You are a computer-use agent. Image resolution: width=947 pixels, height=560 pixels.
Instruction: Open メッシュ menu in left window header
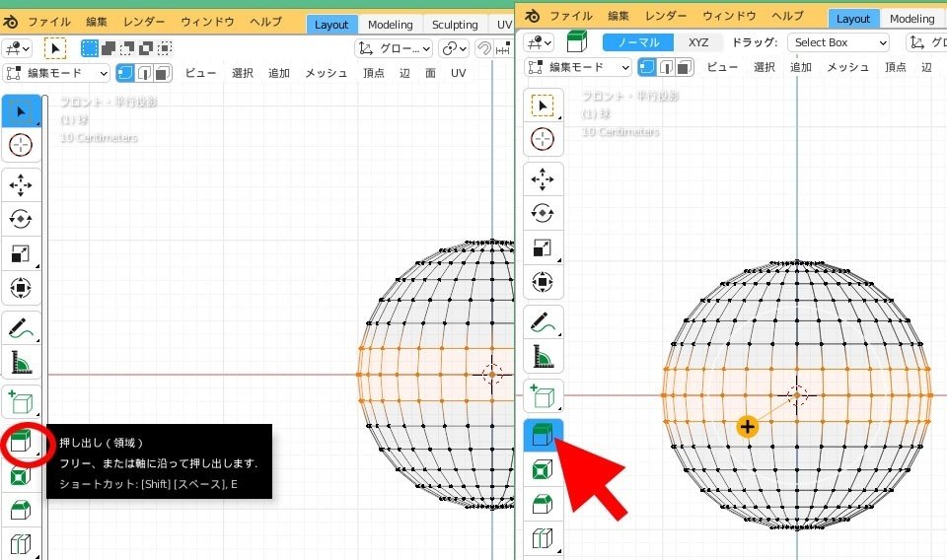click(327, 73)
